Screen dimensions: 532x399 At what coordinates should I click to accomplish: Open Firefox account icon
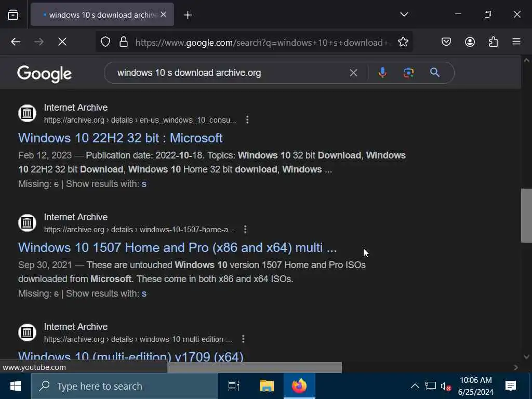point(470,42)
